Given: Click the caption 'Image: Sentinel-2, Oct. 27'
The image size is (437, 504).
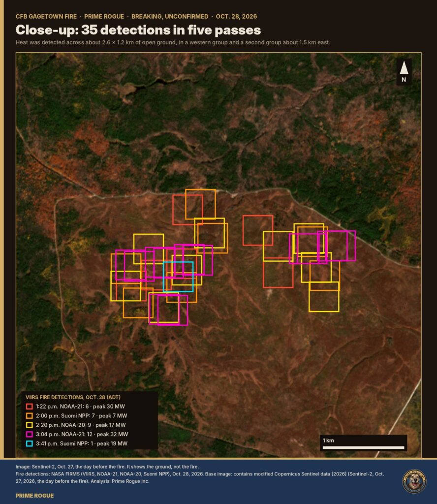Looking at the screenshot, I should (x=107, y=467).
